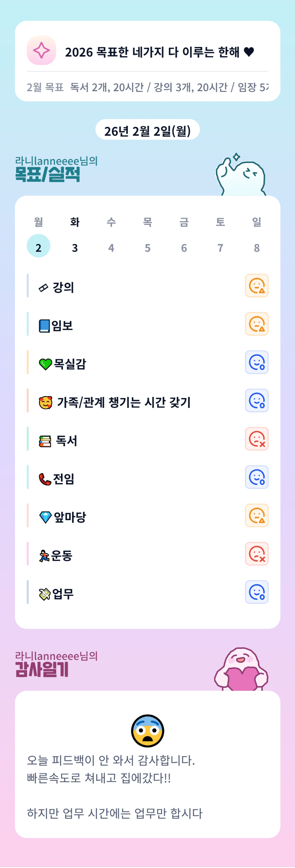Image resolution: width=295 pixels, height=868 pixels.
Task: Select Tuesday the 3rd in week strip
Action: click(x=75, y=248)
